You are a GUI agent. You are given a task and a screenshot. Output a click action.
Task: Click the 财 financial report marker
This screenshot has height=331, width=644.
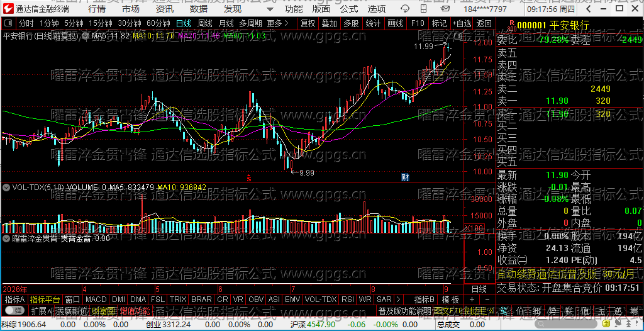(x=405, y=177)
